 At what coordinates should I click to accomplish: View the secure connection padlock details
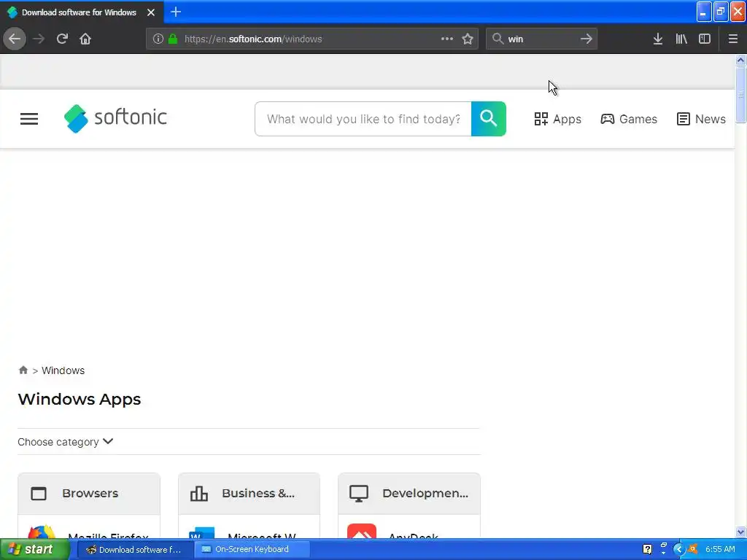coord(173,39)
